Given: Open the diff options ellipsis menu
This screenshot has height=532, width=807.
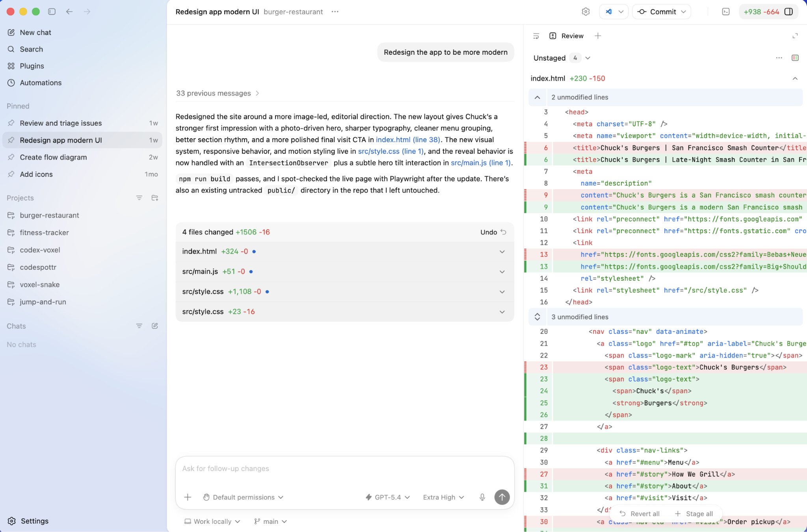Looking at the screenshot, I should (x=779, y=58).
